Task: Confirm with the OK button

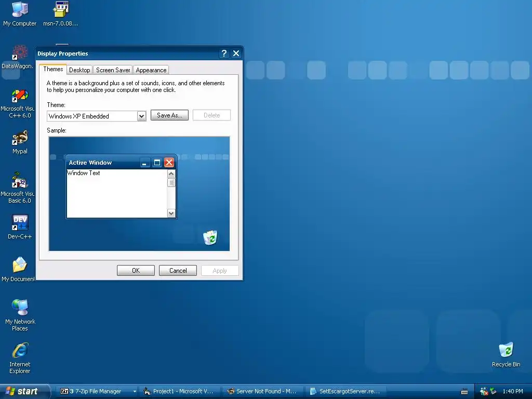Action: pos(136,270)
